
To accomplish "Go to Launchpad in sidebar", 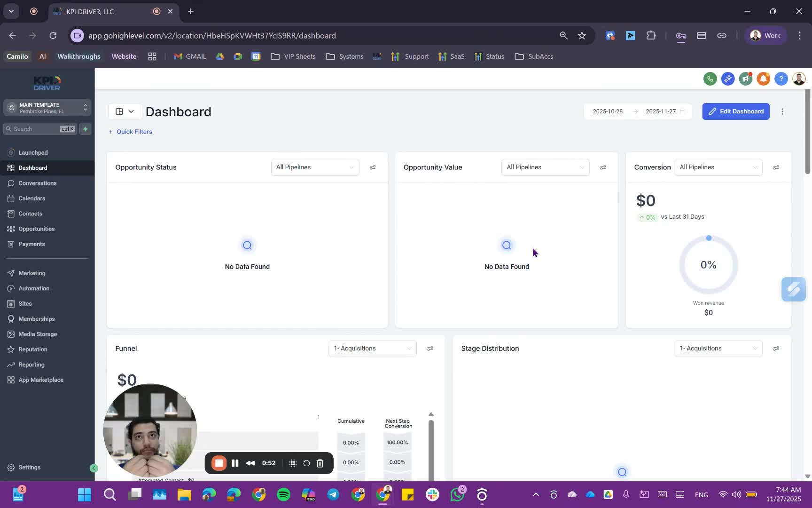I will [x=47, y=153].
